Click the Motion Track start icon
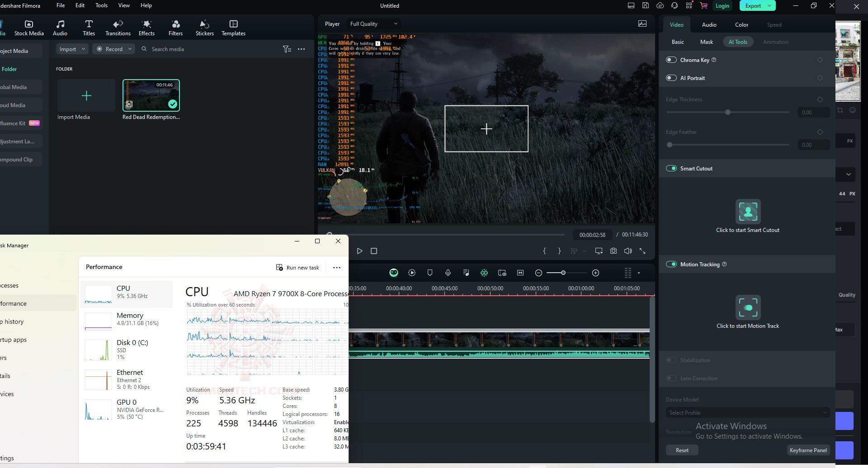Viewport: 868px width, 468px height. click(x=748, y=307)
